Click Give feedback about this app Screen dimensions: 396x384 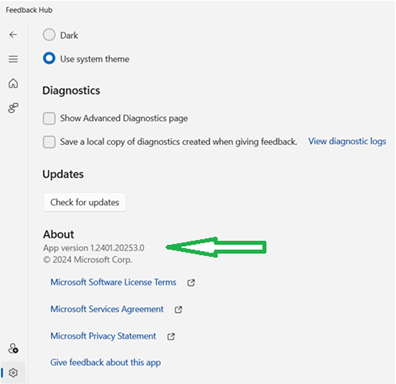[x=105, y=362]
